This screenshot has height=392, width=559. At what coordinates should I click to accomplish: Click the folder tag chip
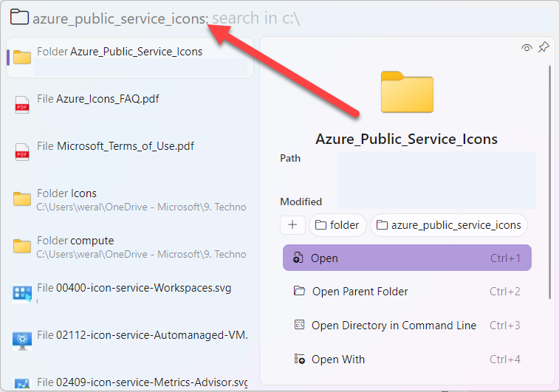click(x=337, y=225)
